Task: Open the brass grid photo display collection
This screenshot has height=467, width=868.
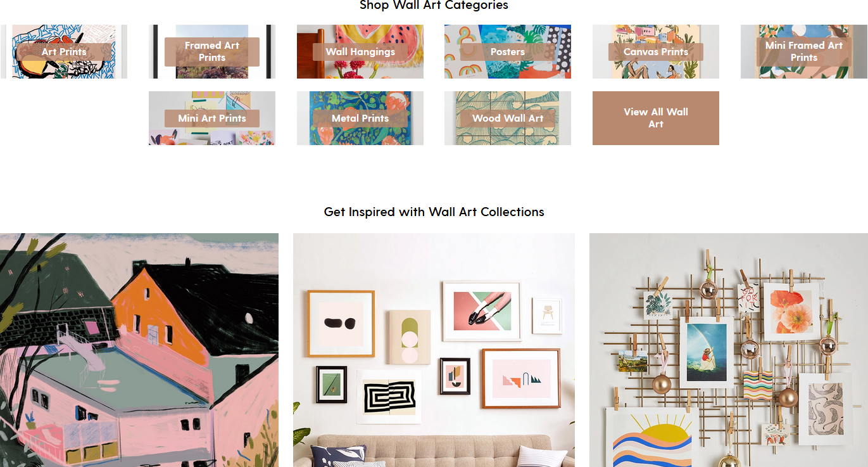Action: (x=729, y=350)
